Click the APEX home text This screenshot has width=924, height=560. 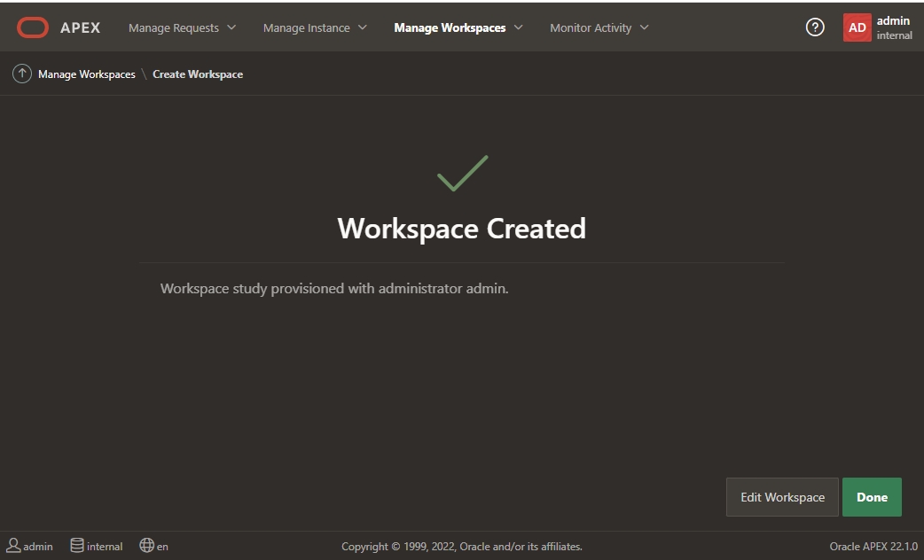pos(80,27)
